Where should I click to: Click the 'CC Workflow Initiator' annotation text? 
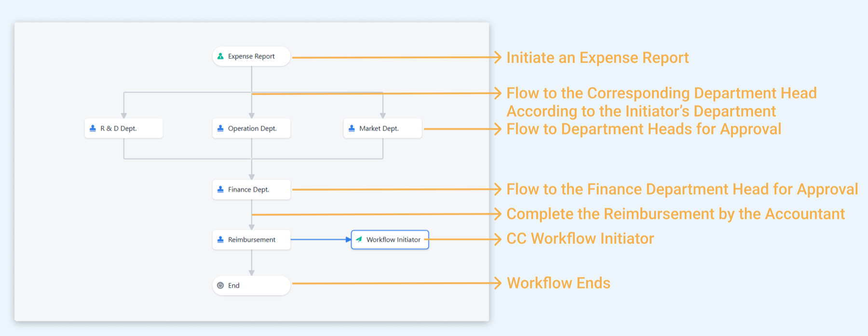click(580, 239)
